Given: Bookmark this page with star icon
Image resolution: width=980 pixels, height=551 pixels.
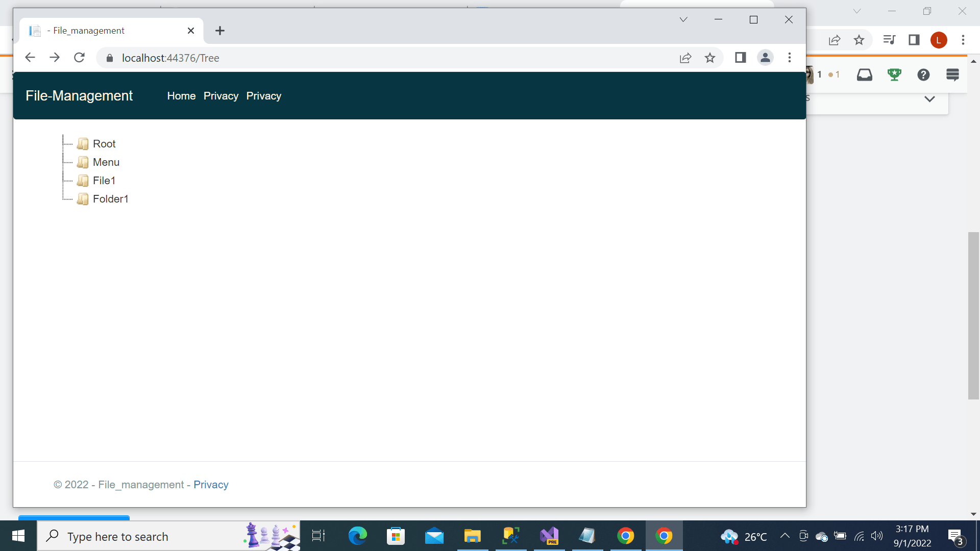Looking at the screenshot, I should 710,58.
